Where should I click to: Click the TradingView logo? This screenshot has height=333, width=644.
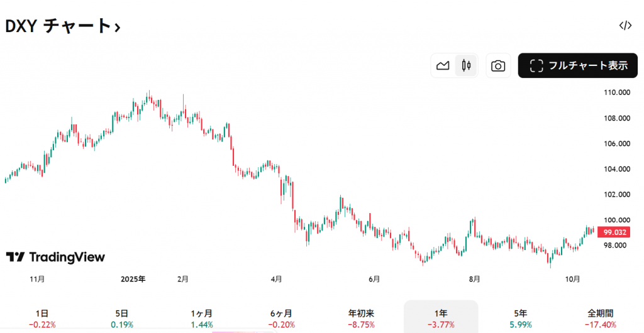[x=55, y=257]
